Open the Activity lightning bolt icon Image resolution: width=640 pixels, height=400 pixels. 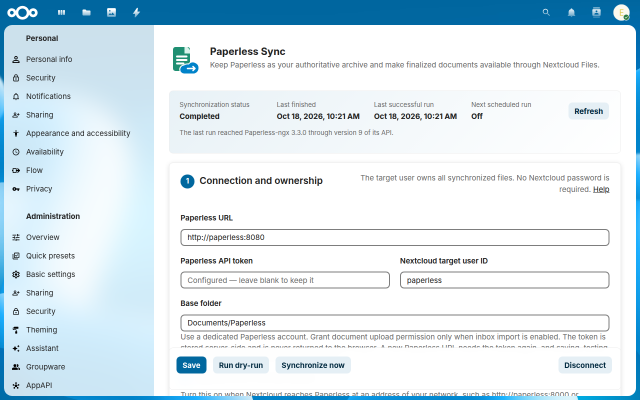(136, 13)
